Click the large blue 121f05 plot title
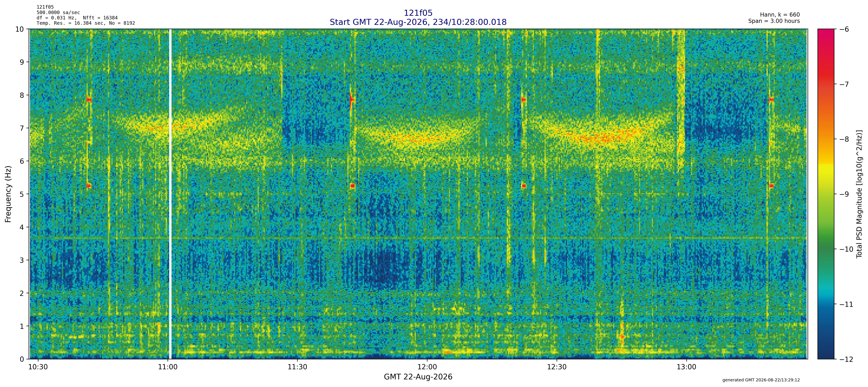Viewport: 868px width, 387px height. click(418, 13)
